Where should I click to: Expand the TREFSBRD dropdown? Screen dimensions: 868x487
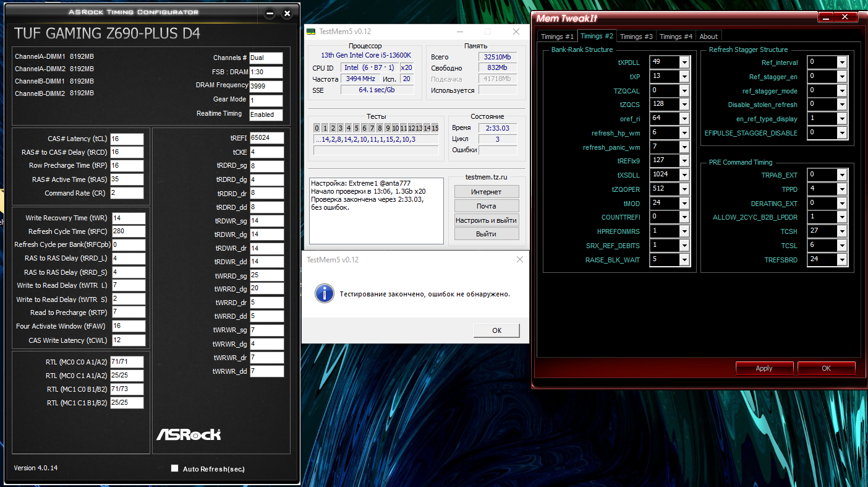coord(842,259)
